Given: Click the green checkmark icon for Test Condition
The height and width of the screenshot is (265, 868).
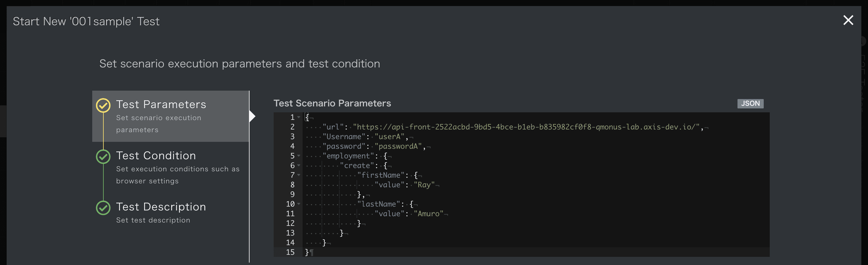Looking at the screenshot, I should (103, 157).
